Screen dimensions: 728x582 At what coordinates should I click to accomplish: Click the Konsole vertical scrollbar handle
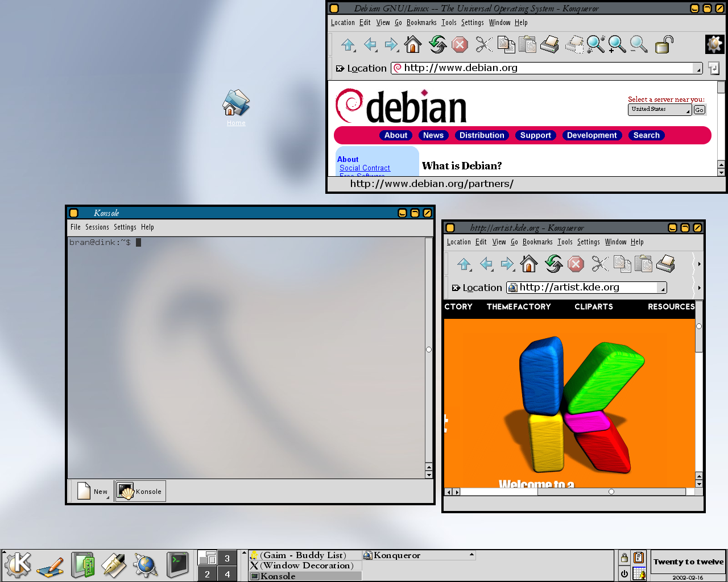point(429,350)
